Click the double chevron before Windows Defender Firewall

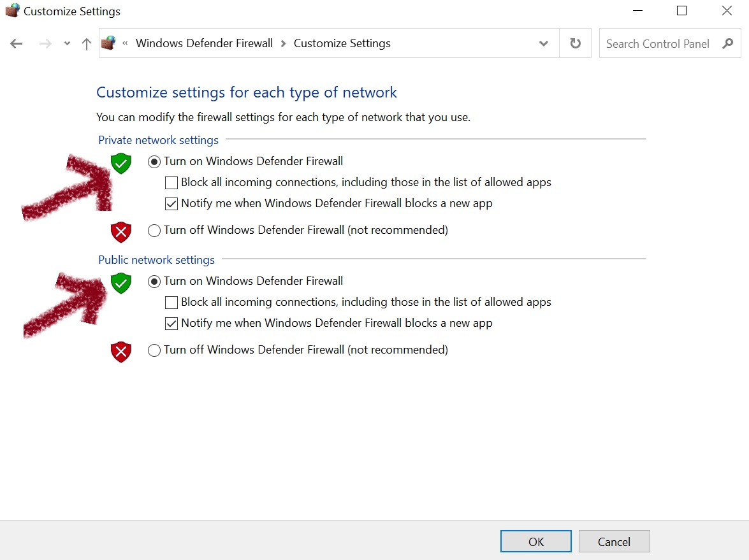pyautogui.click(x=125, y=43)
